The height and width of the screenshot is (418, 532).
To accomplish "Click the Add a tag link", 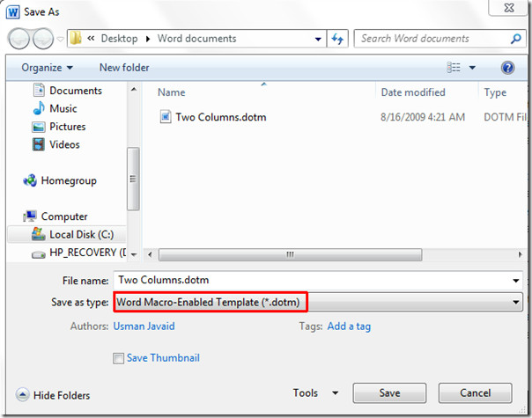I will pos(349,326).
